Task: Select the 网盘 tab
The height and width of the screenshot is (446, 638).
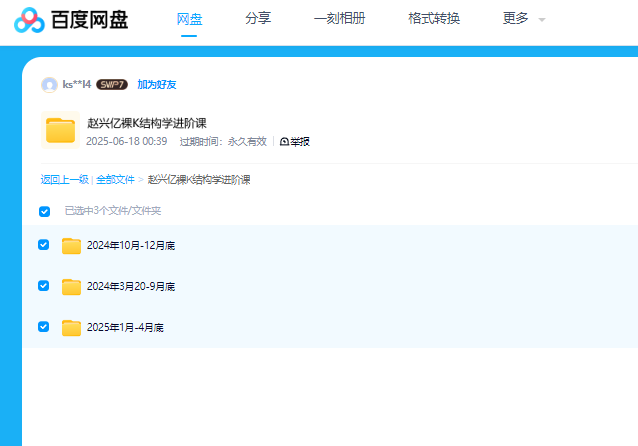Action: tap(189, 18)
